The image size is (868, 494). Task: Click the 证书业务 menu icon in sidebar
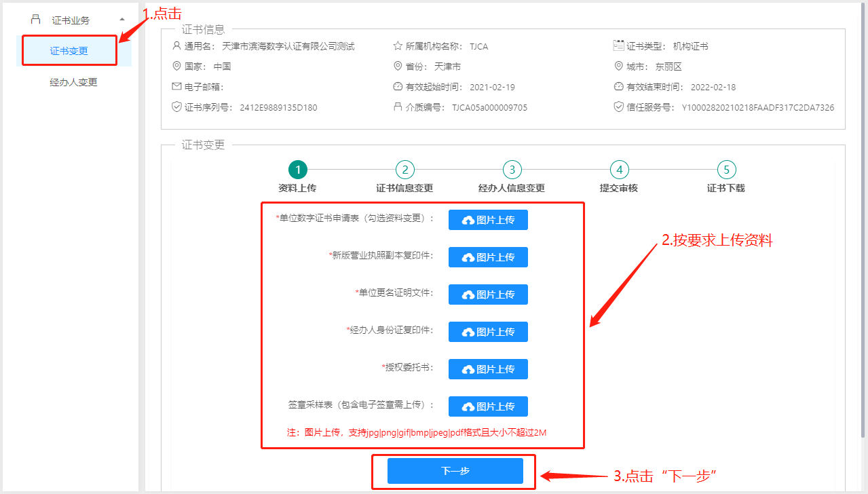[x=36, y=20]
